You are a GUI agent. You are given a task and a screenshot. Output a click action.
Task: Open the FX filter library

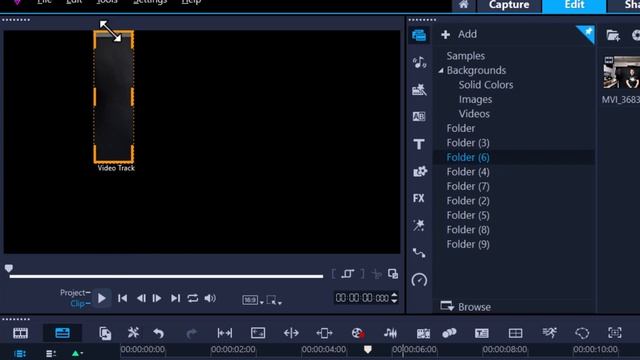point(419,198)
